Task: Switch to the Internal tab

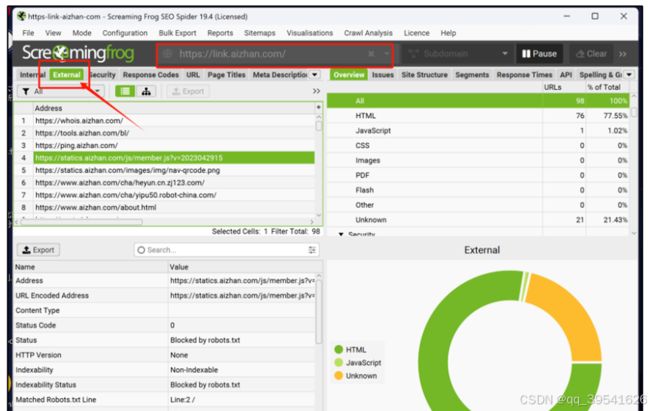Action: point(33,75)
